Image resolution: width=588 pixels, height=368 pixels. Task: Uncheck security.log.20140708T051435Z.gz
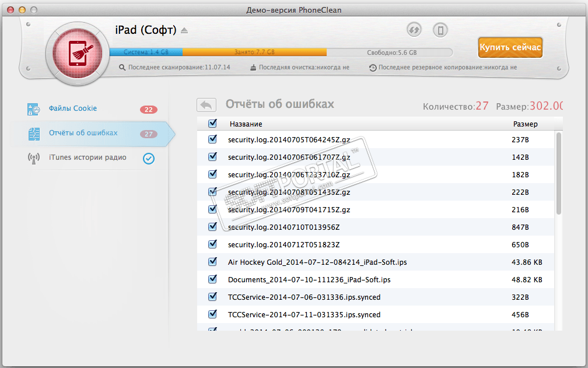(x=212, y=191)
